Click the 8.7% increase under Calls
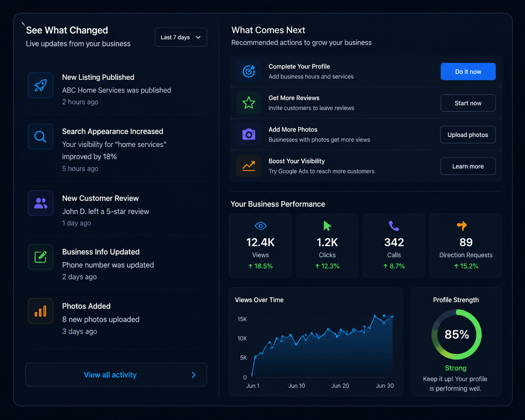 [x=394, y=266]
